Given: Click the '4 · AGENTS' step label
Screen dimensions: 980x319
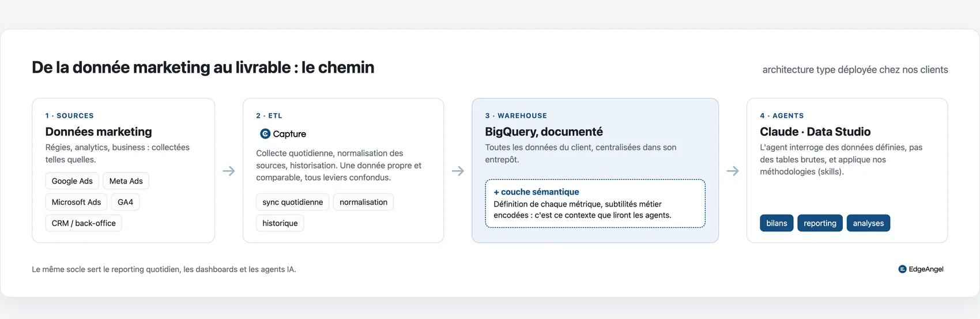Looking at the screenshot, I should 782,116.
